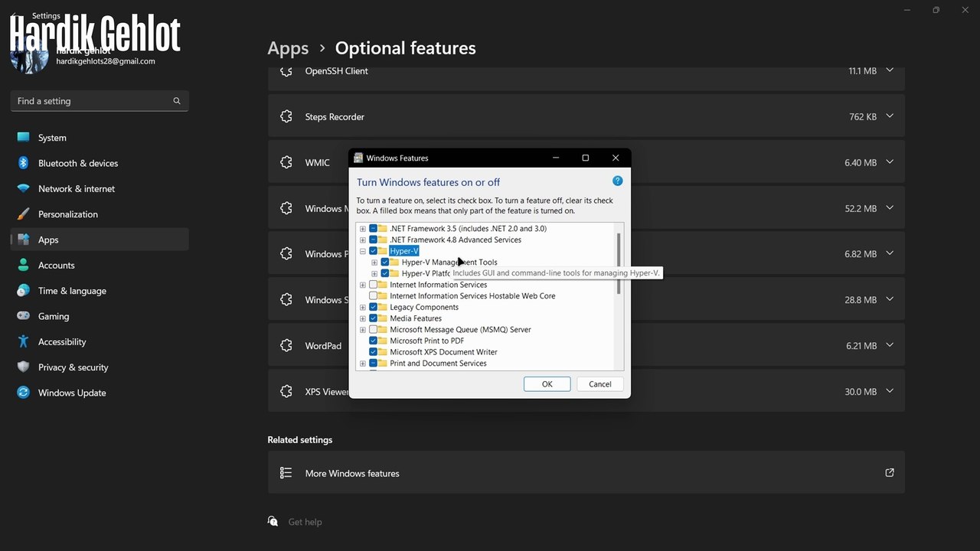
Task: Uncheck the Hyper-V Management Tools checkbox
Action: coord(385,262)
